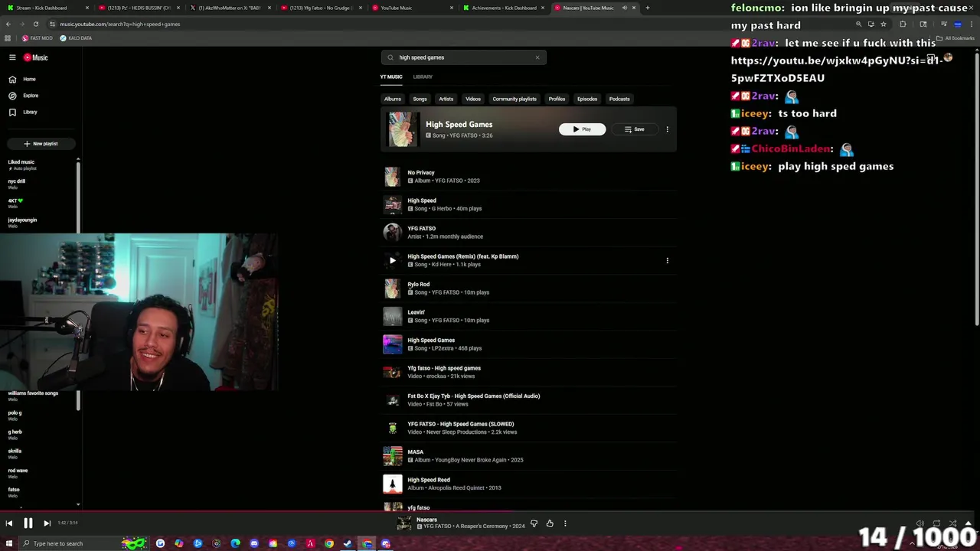Screen dimensions: 980x551
Task: Seek on the red playback progress bar
Action: 490,512
